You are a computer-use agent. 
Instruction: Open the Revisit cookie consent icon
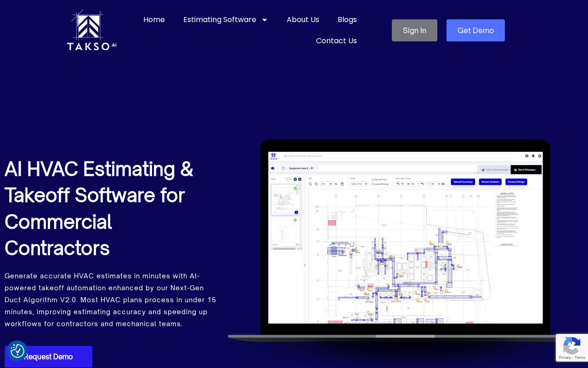point(17,351)
